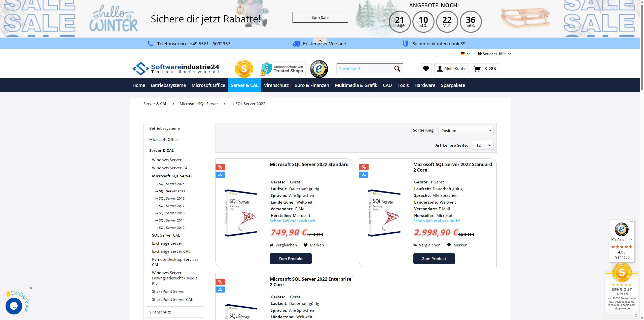The image size is (644, 320).
Task: Click the Shopvote seal in header
Action: tap(244, 69)
